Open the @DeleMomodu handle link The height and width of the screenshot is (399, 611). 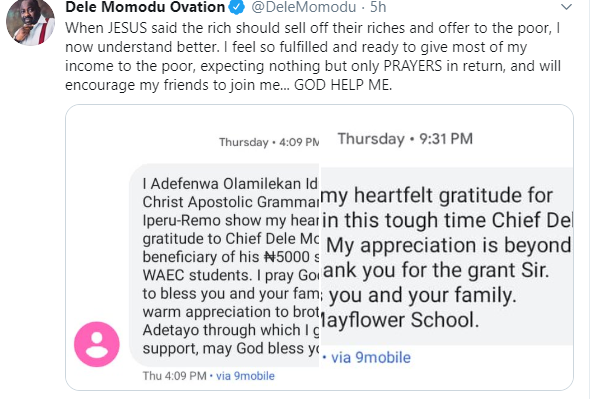(304, 7)
